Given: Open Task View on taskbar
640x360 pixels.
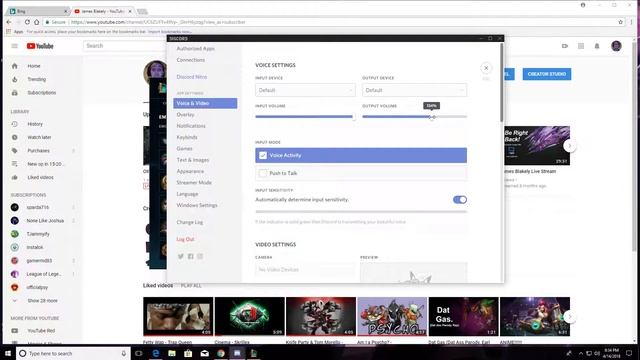Looking at the screenshot, I should [x=139, y=353].
